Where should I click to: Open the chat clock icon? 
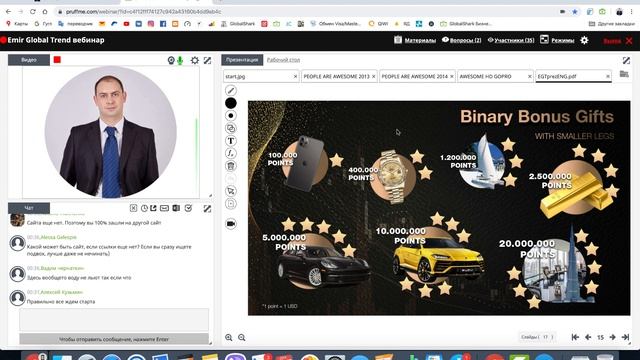point(144,208)
